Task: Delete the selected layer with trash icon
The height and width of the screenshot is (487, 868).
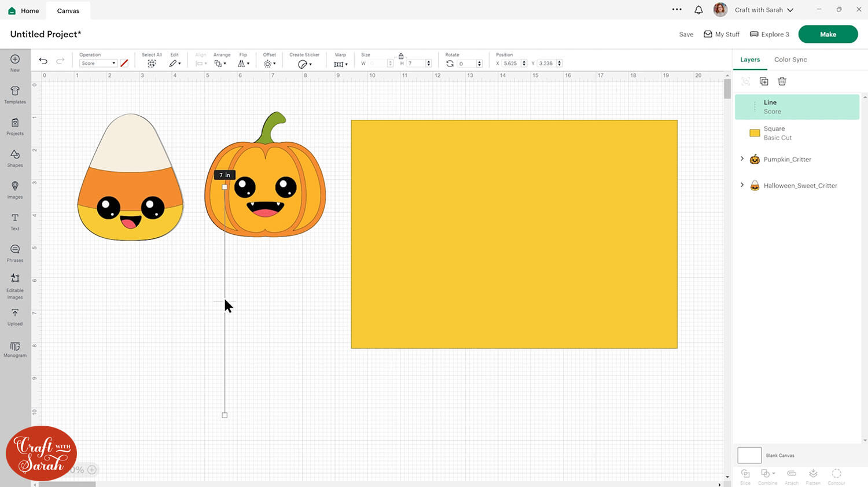Action: [x=782, y=82]
